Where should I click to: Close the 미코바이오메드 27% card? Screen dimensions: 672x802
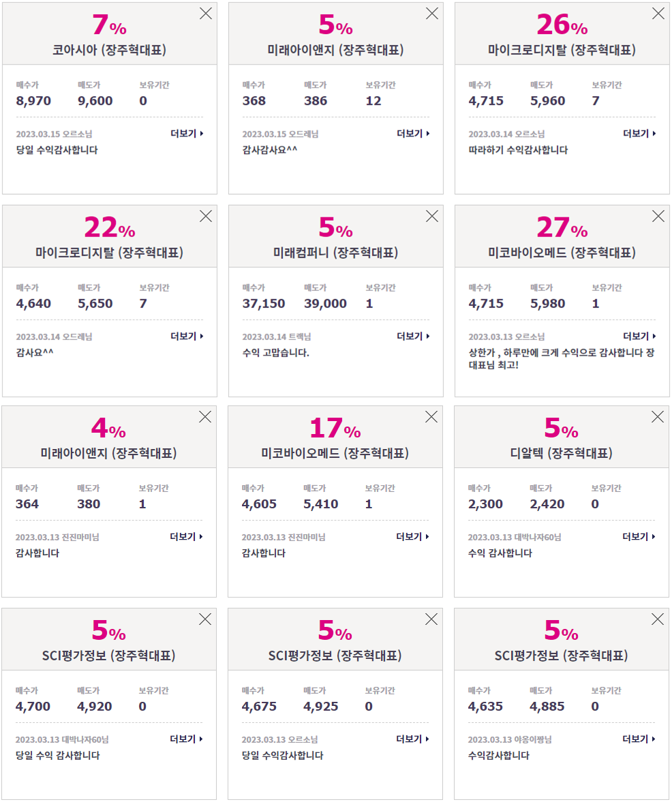(658, 217)
